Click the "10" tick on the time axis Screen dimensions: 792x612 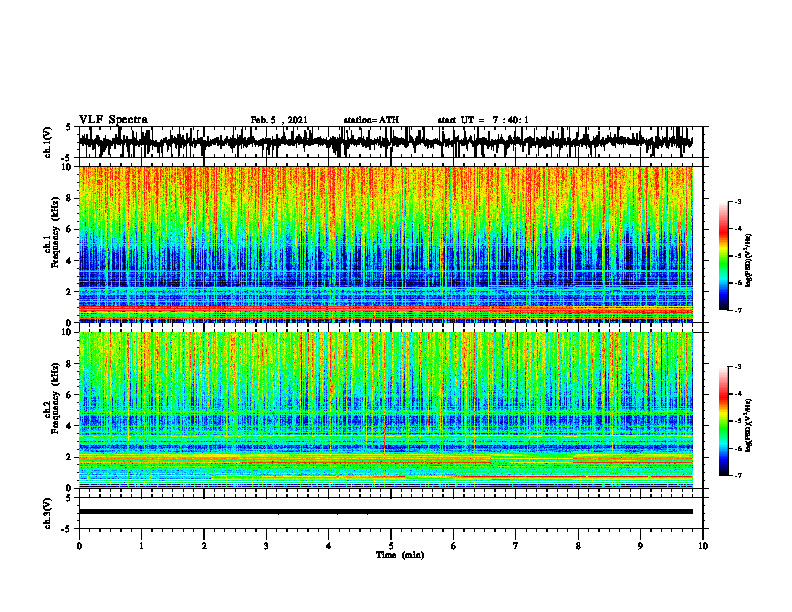click(x=703, y=546)
